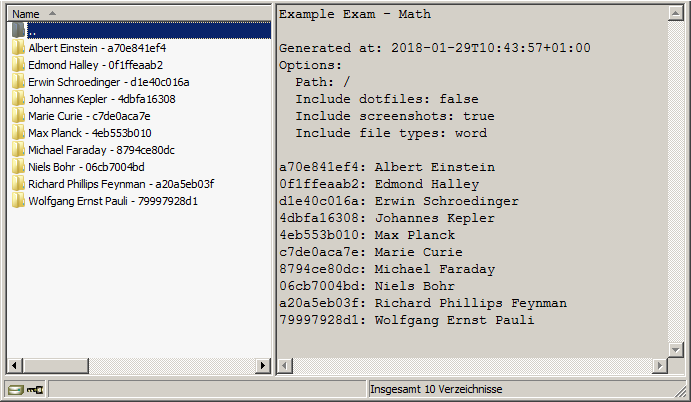Select 'Erwin Schroedinger - d1e40c016a' folder name
Screen dimensions: 691x402
(109, 82)
